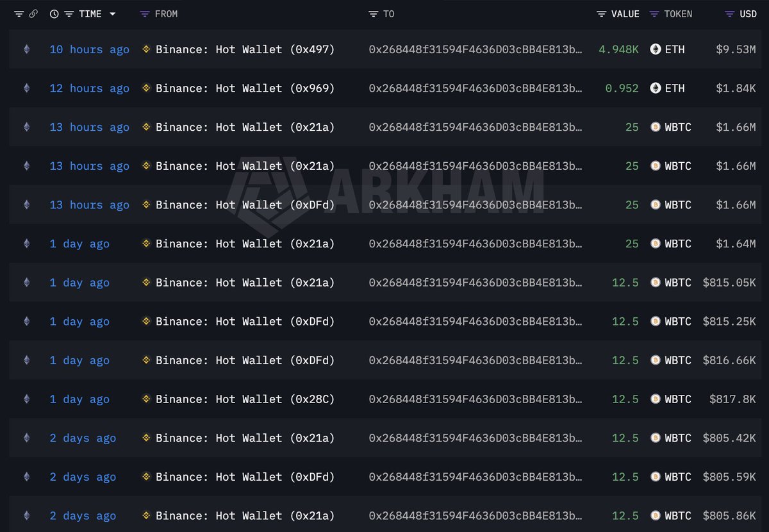Click the clock icon beside TIME
The height and width of the screenshot is (532, 769).
pyautogui.click(x=54, y=13)
